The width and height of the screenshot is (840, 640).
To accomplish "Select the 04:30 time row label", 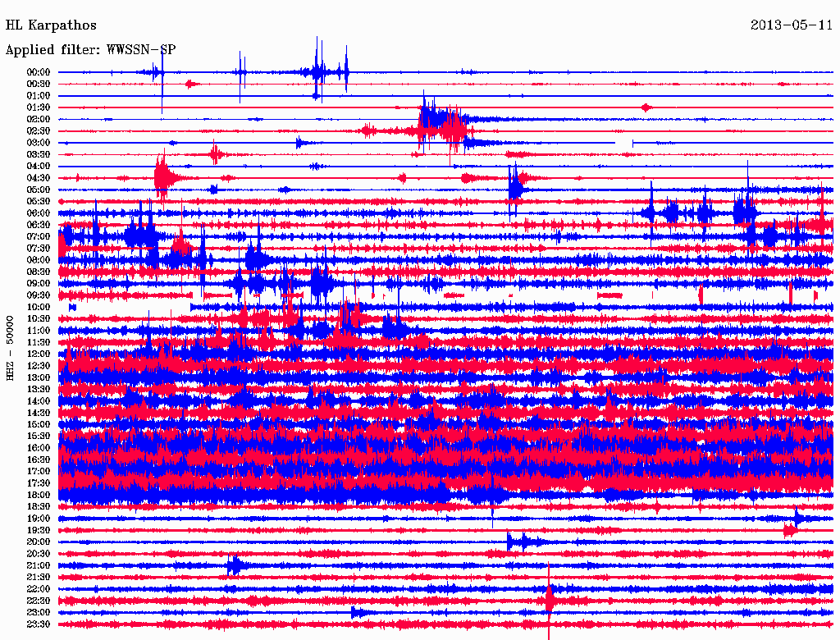I will pos(39,178).
